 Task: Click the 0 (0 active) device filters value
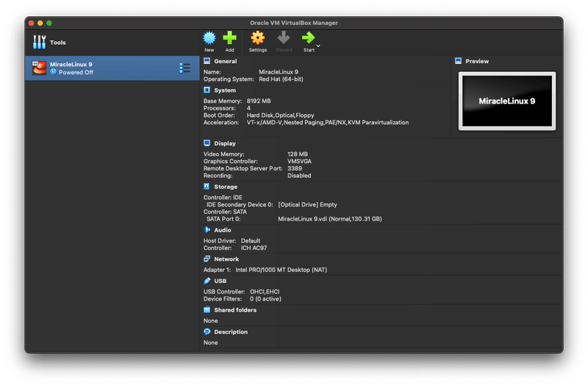pyautogui.click(x=265, y=299)
